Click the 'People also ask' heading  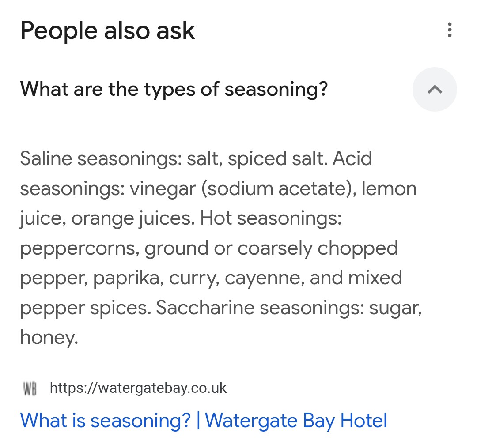107,31
